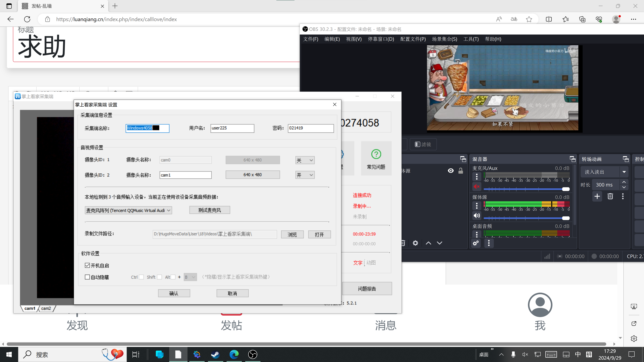Add a new scene transition with plus
The height and width of the screenshot is (362, 644).
coord(597,196)
